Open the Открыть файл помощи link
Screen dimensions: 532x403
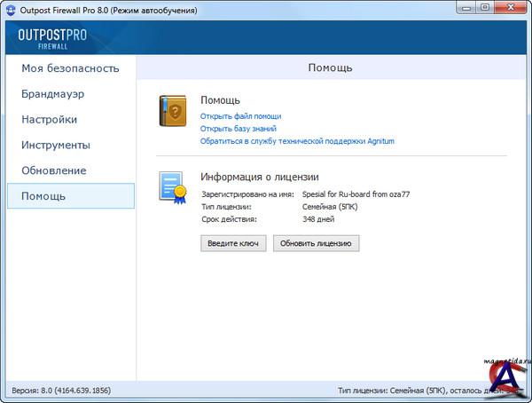[x=240, y=116]
